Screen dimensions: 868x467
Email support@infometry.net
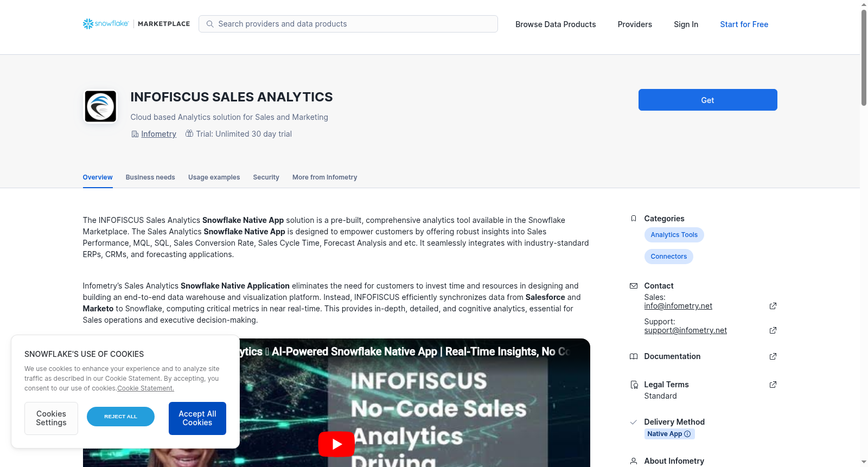[x=685, y=330]
